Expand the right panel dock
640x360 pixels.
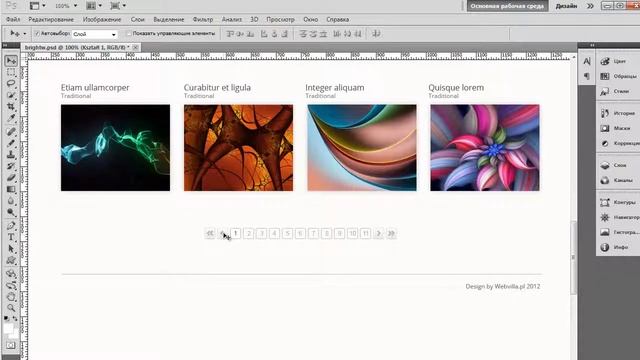click(592, 45)
